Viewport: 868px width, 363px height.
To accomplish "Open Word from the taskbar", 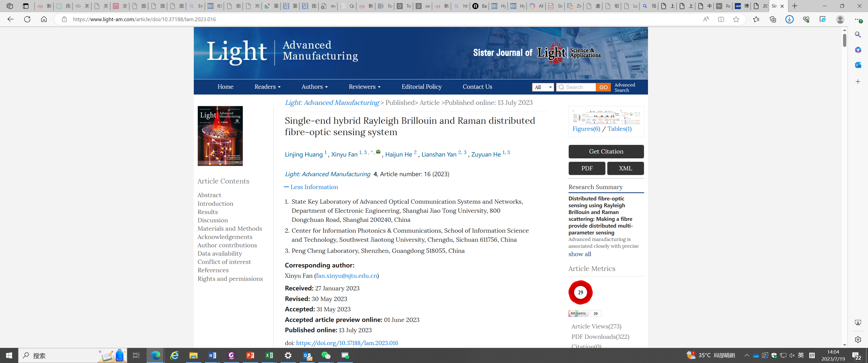I will click(x=212, y=355).
